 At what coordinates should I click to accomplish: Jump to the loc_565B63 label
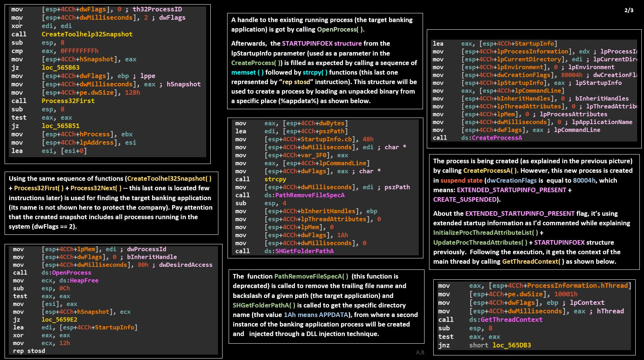pyautogui.click(x=61, y=68)
